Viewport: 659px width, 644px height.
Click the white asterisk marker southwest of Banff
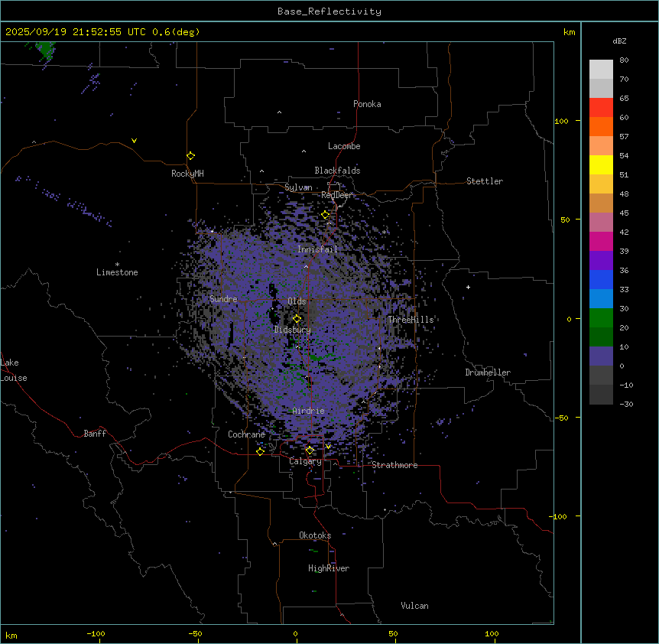point(120,453)
